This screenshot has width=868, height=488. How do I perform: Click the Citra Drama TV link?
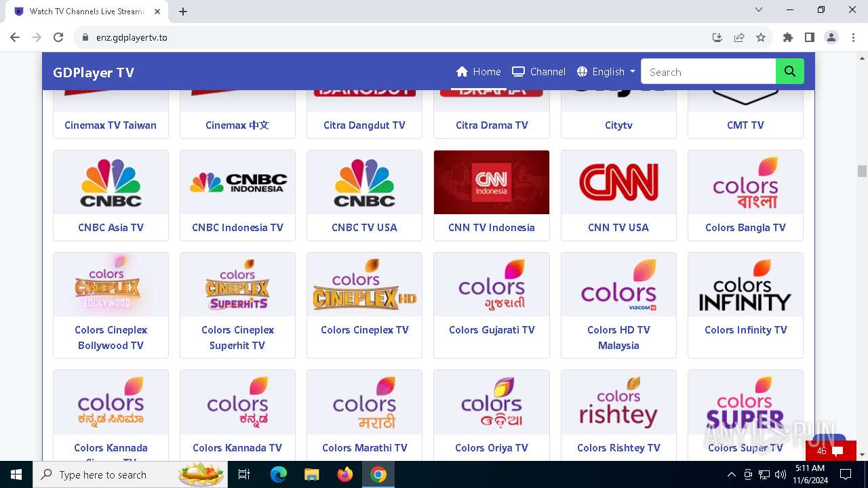point(492,125)
